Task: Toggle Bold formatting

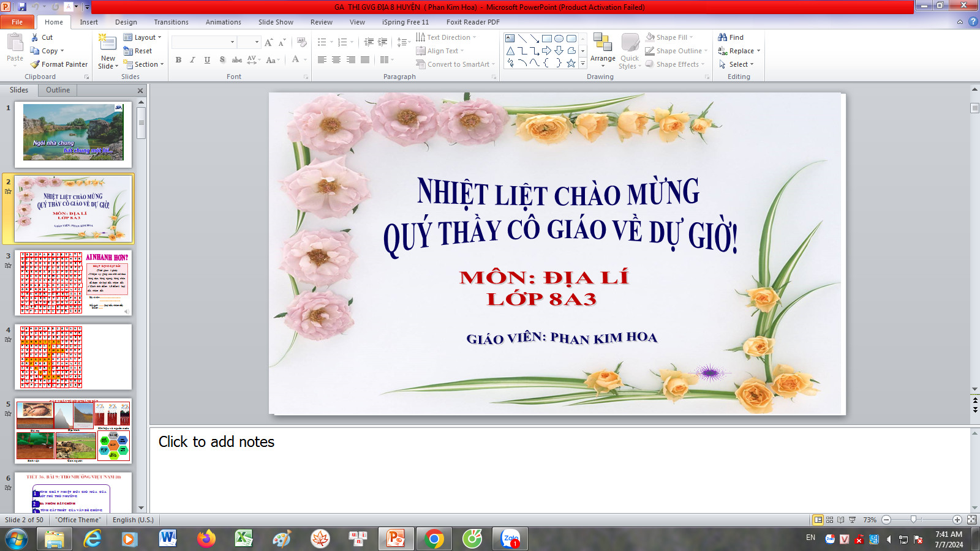Action: point(178,60)
